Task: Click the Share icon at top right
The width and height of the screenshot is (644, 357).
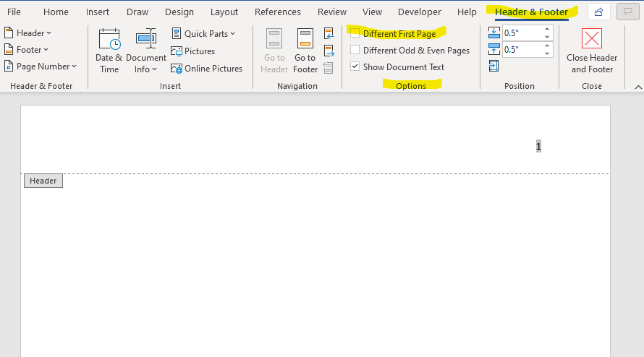Action: 598,12
